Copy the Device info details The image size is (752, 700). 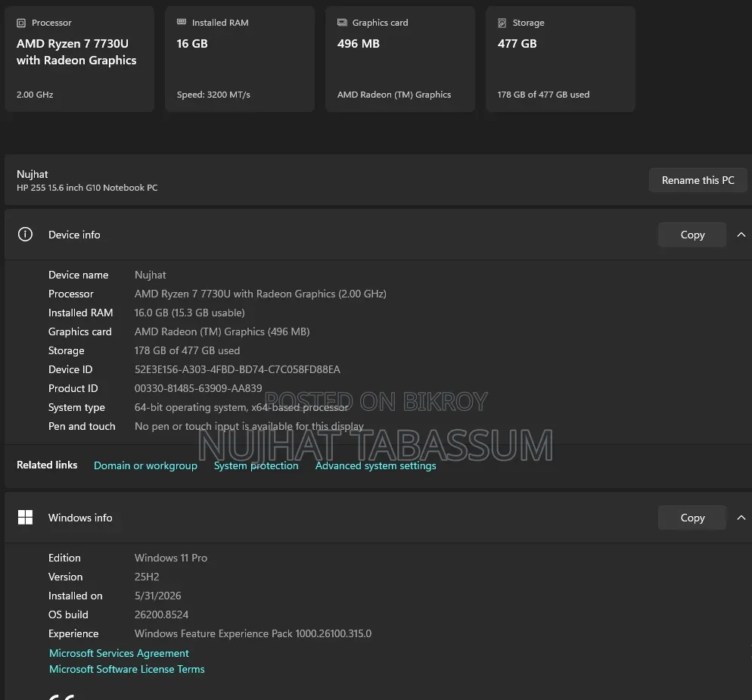point(692,235)
